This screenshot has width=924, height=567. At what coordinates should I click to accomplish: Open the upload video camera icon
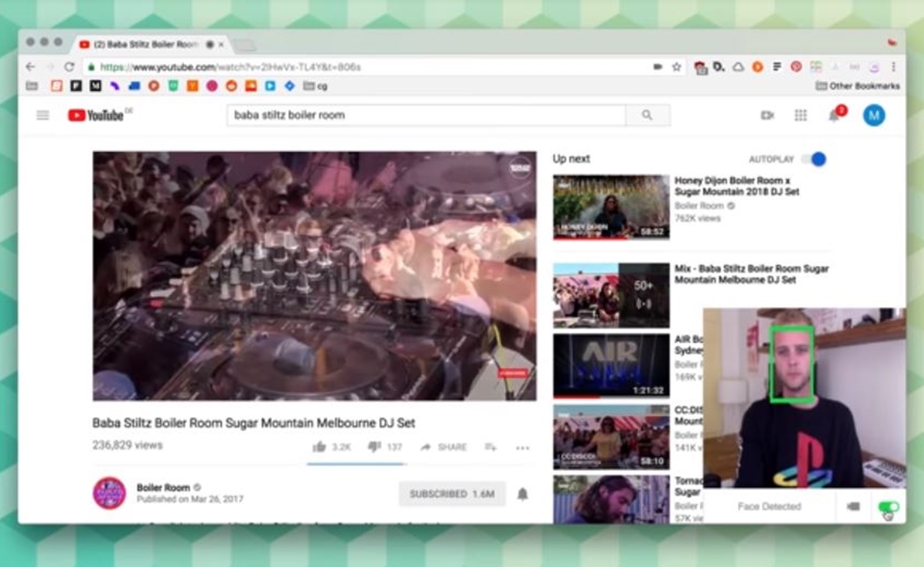point(767,116)
